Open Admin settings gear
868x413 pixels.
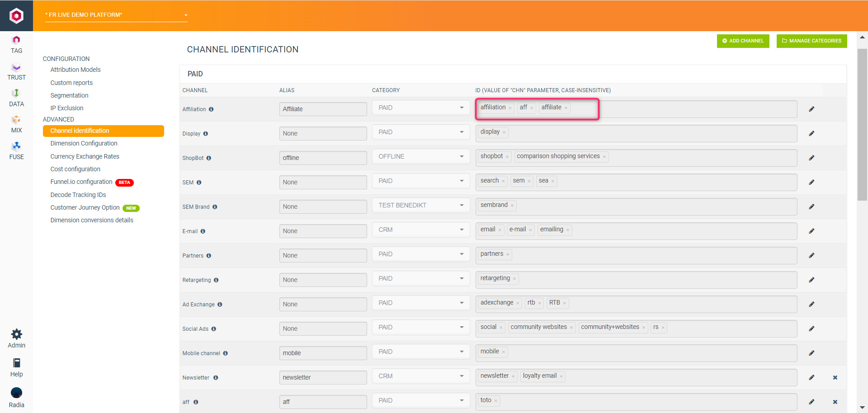pos(16,334)
